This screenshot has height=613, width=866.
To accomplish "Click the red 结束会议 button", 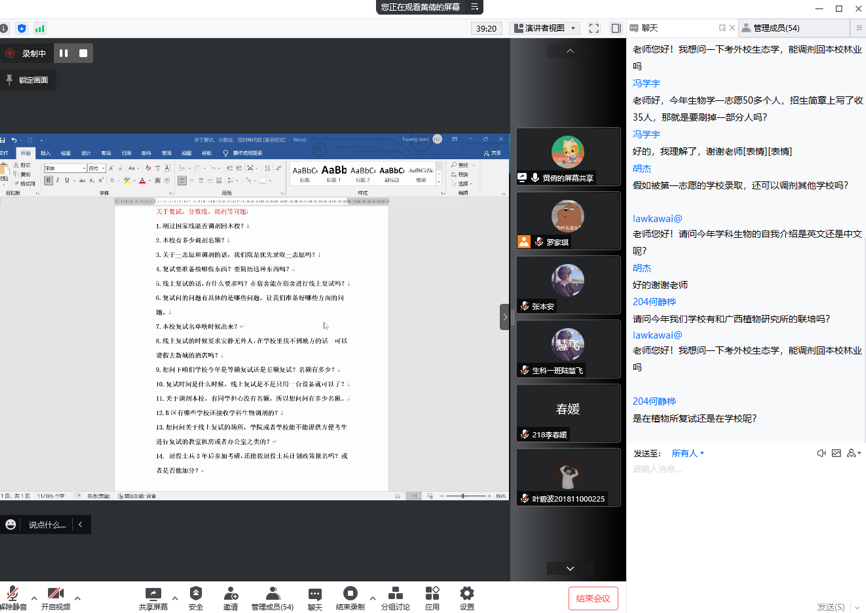I will [593, 598].
